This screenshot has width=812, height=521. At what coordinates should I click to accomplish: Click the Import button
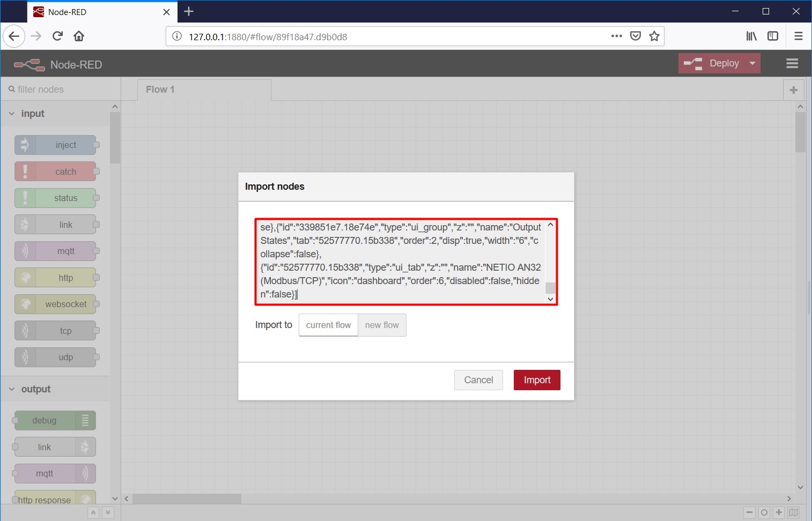point(537,380)
